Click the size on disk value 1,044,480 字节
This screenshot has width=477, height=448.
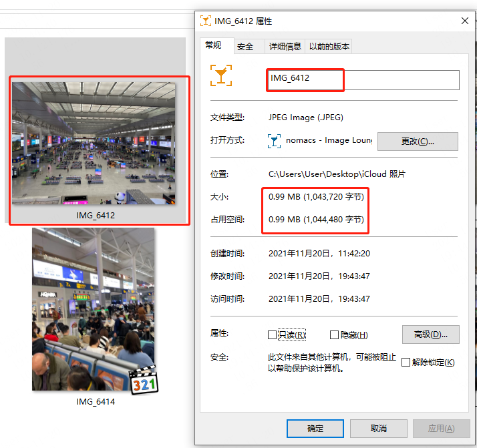pyautogui.click(x=334, y=220)
